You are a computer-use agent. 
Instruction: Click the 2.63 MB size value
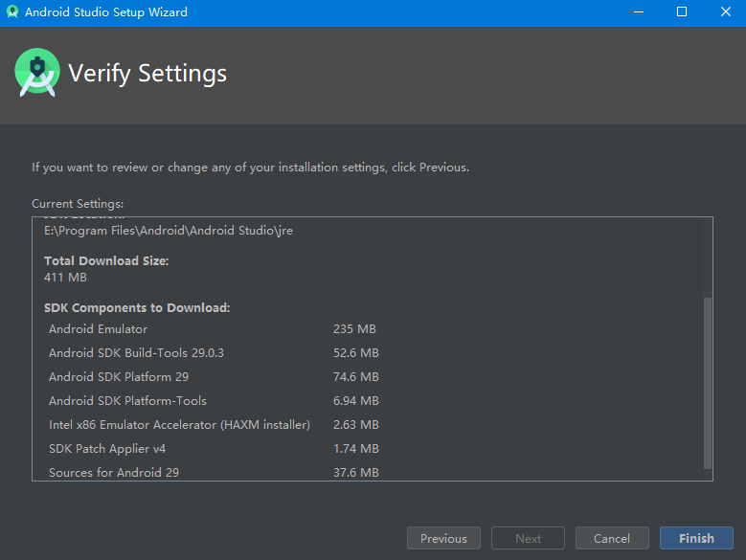pos(356,424)
